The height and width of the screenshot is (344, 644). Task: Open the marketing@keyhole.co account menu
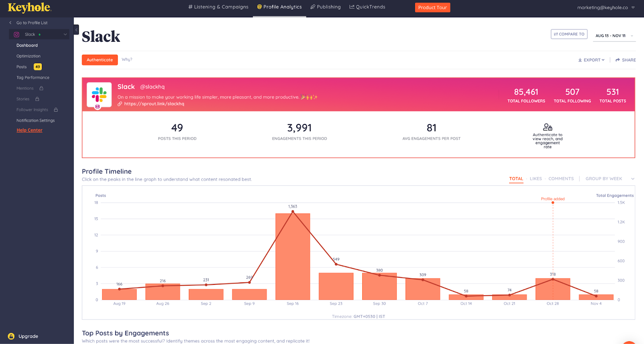(606, 8)
